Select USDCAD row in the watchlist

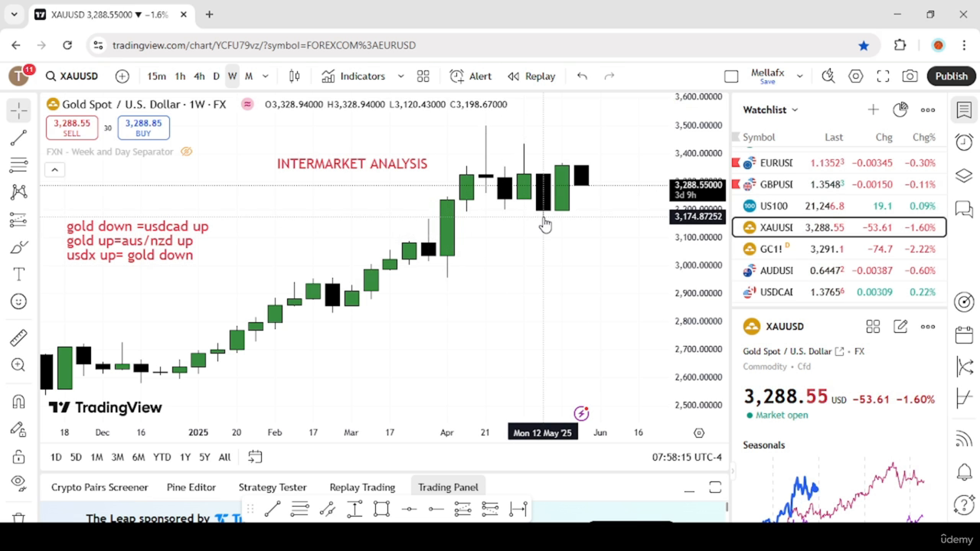coord(839,292)
